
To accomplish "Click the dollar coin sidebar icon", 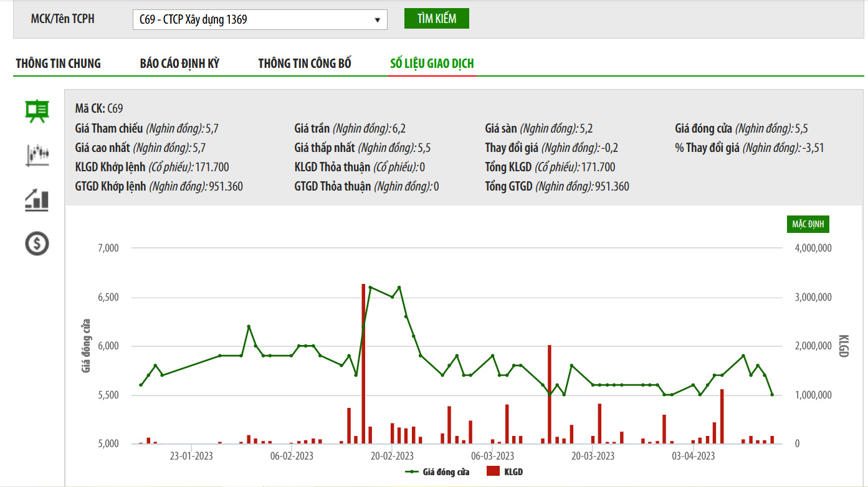I will coord(37,243).
